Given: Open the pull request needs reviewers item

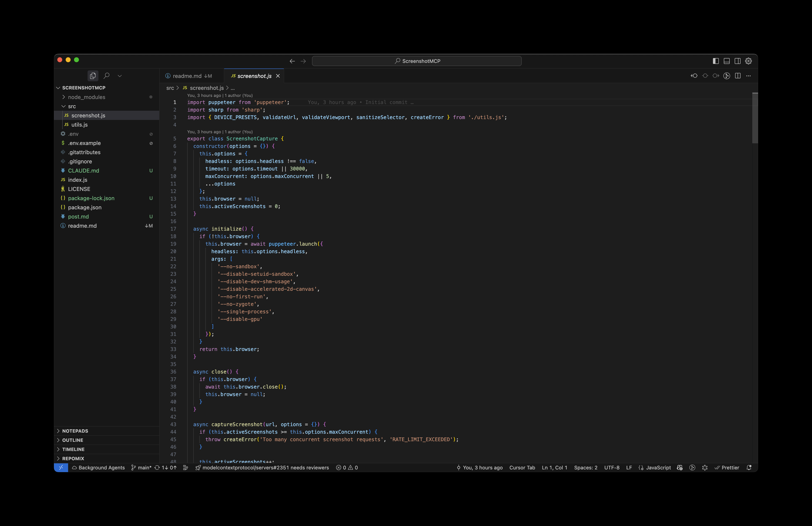Looking at the screenshot, I should [262, 468].
